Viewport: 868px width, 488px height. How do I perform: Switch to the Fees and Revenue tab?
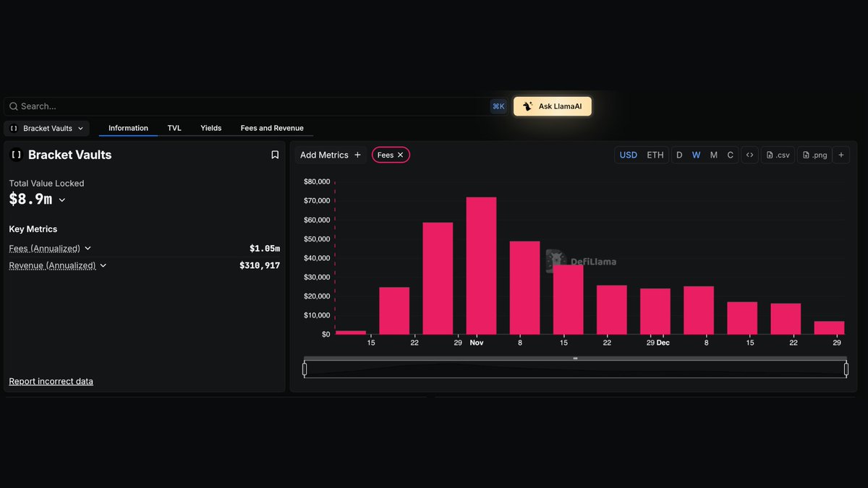click(272, 128)
